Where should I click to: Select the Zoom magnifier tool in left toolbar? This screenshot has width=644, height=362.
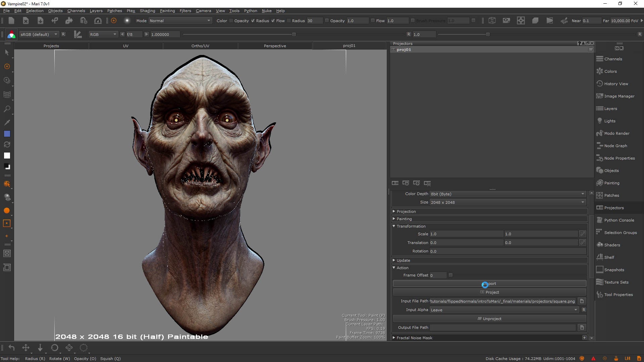tap(7, 109)
